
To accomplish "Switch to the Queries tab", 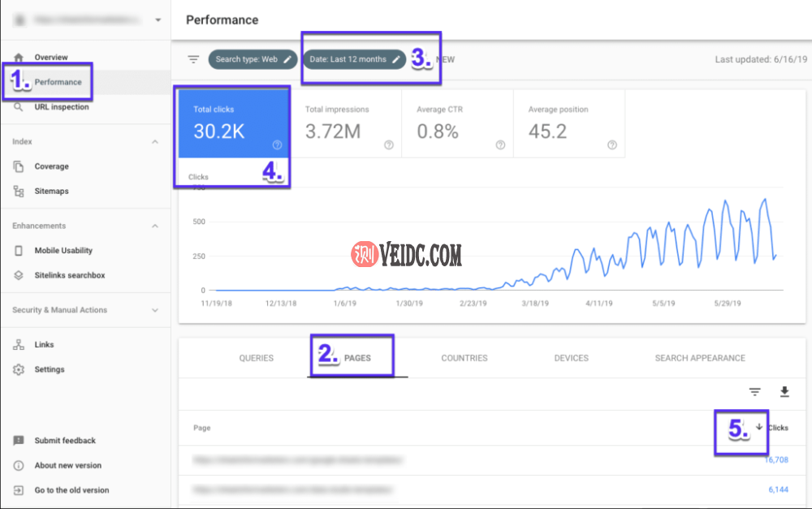I will 257,357.
